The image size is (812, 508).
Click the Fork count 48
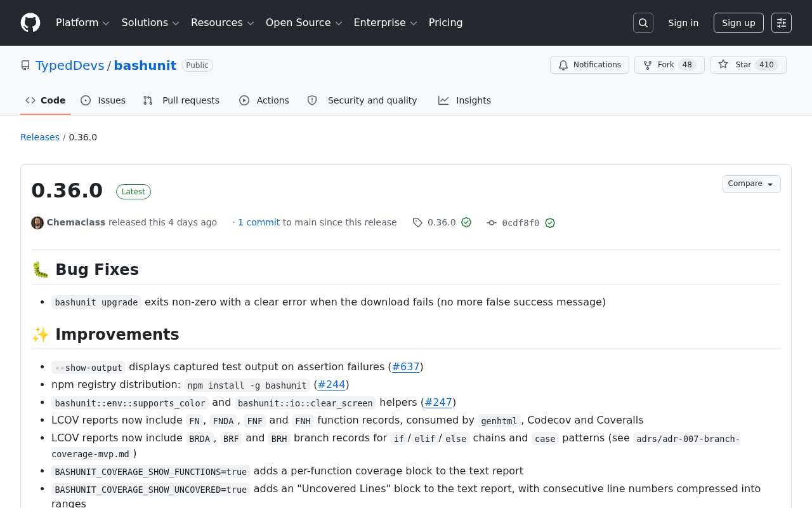687,65
